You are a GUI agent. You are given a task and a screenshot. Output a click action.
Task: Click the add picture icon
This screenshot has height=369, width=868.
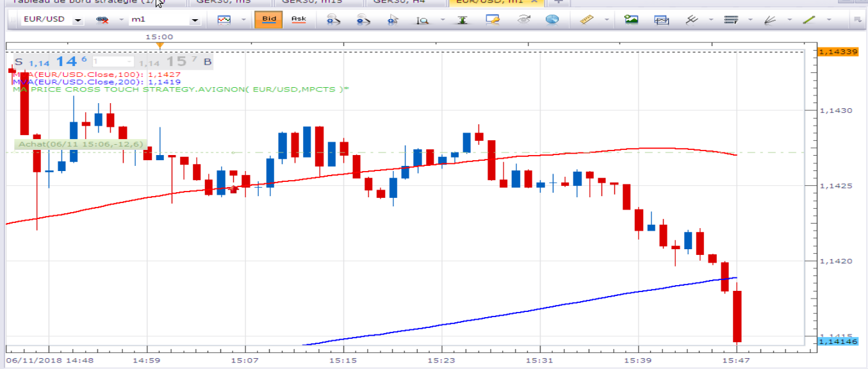[x=632, y=20]
